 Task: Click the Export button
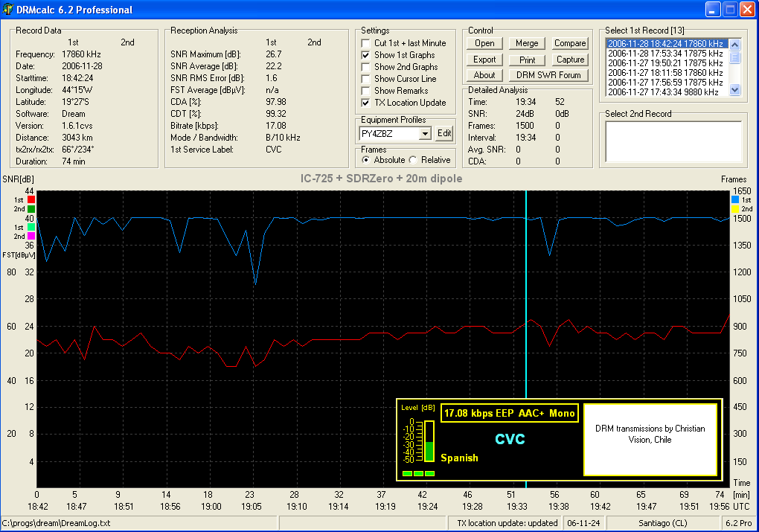coord(484,60)
